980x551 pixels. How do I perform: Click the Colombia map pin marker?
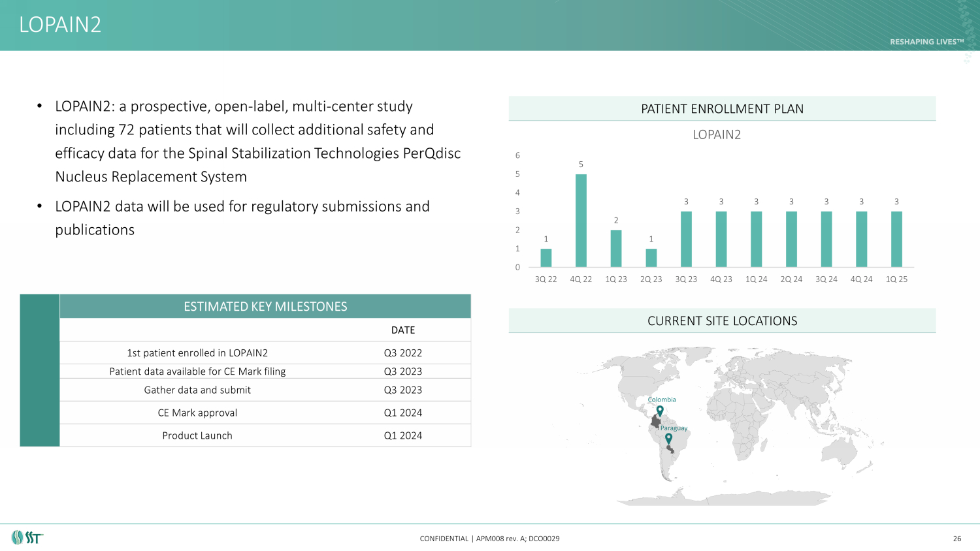pos(660,411)
